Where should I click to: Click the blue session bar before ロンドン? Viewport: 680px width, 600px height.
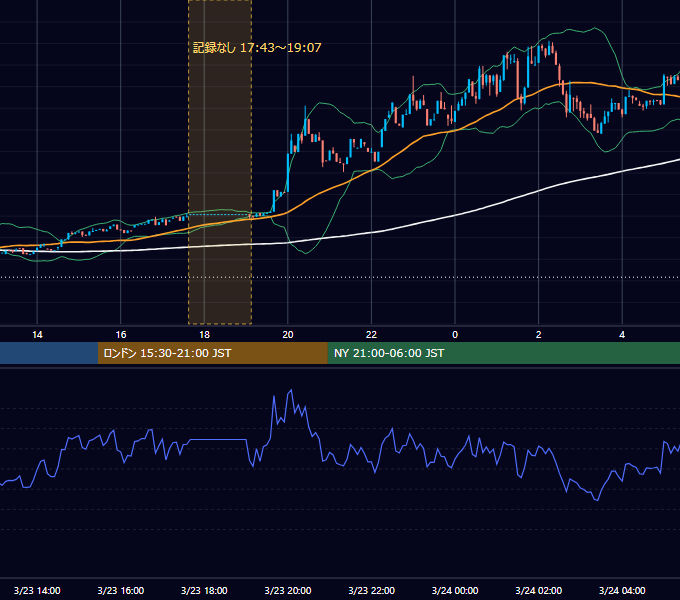pyautogui.click(x=49, y=353)
